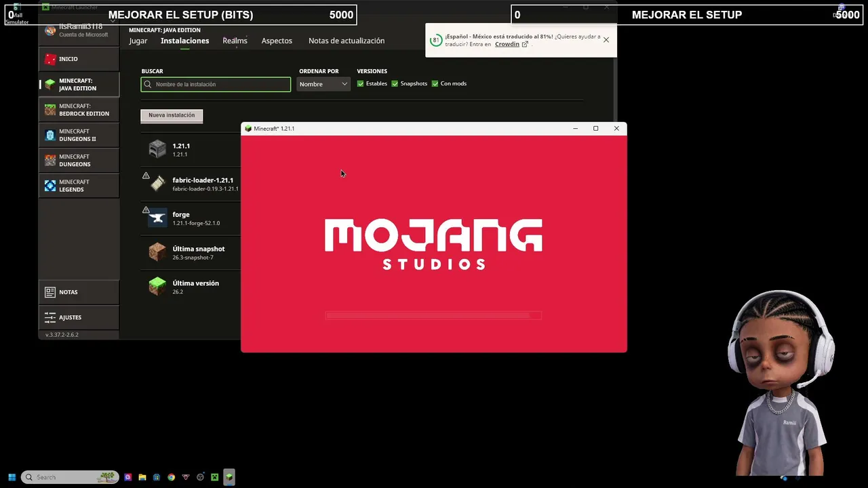The width and height of the screenshot is (868, 488).
Task: Minimize the Minecraft 1.21.1 game window
Action: [575, 129]
